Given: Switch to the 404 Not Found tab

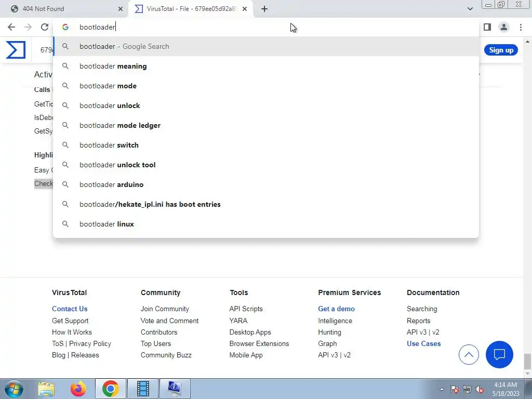Looking at the screenshot, I should pos(64,9).
